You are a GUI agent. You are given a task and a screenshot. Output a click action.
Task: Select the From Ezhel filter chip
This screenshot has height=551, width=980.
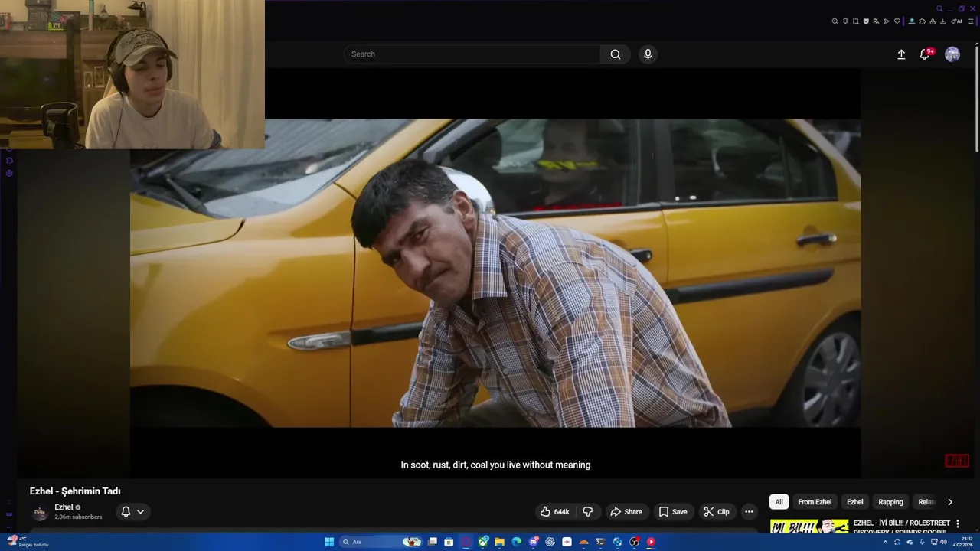[x=815, y=502]
